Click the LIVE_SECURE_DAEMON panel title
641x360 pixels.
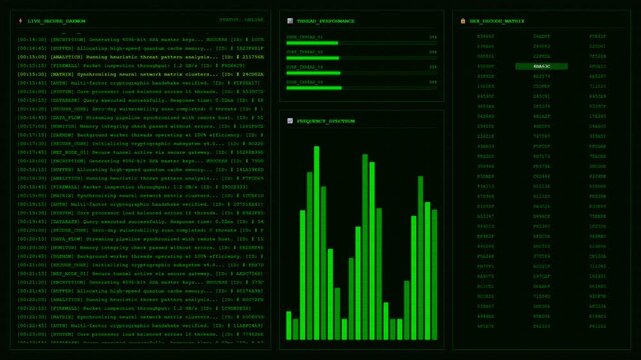56,21
